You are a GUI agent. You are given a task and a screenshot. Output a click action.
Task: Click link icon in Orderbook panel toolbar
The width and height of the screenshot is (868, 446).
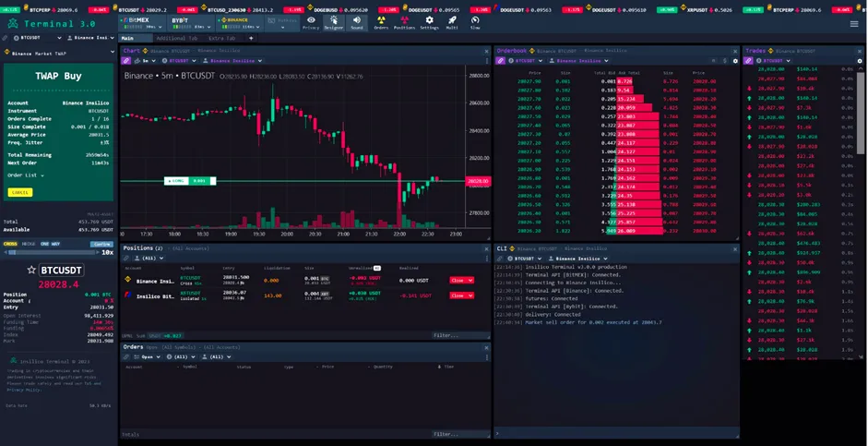click(x=501, y=60)
